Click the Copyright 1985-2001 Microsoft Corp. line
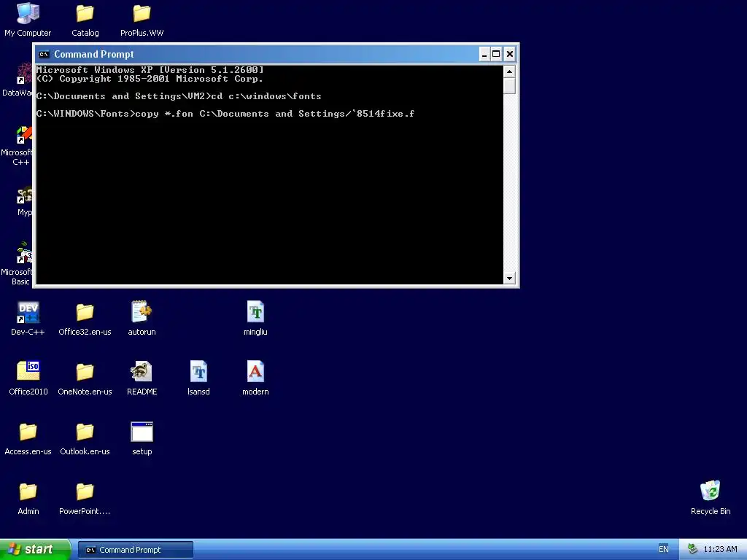Screen dimensions: 747x560 (150, 79)
